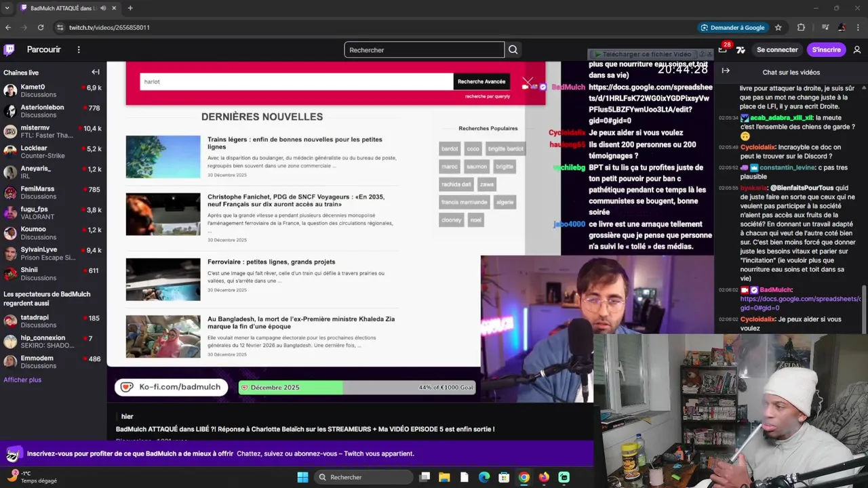Open the notifications inbox with 28 badge

pyautogui.click(x=723, y=49)
